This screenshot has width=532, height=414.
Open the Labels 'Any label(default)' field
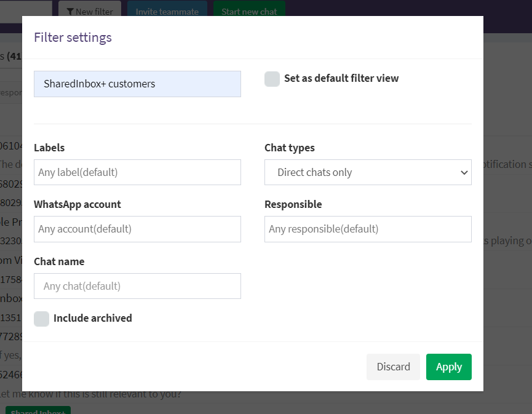click(x=137, y=172)
